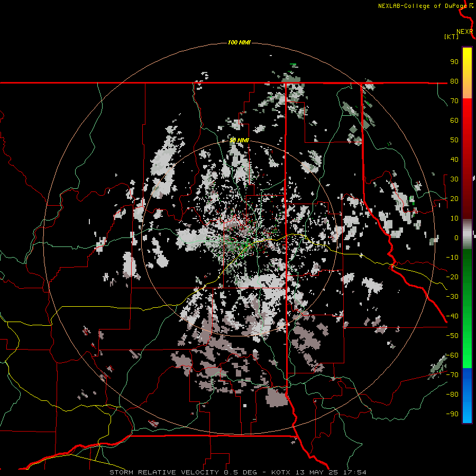Click the 90 value on the velocity scale
The image size is (476, 476).
pos(454,62)
